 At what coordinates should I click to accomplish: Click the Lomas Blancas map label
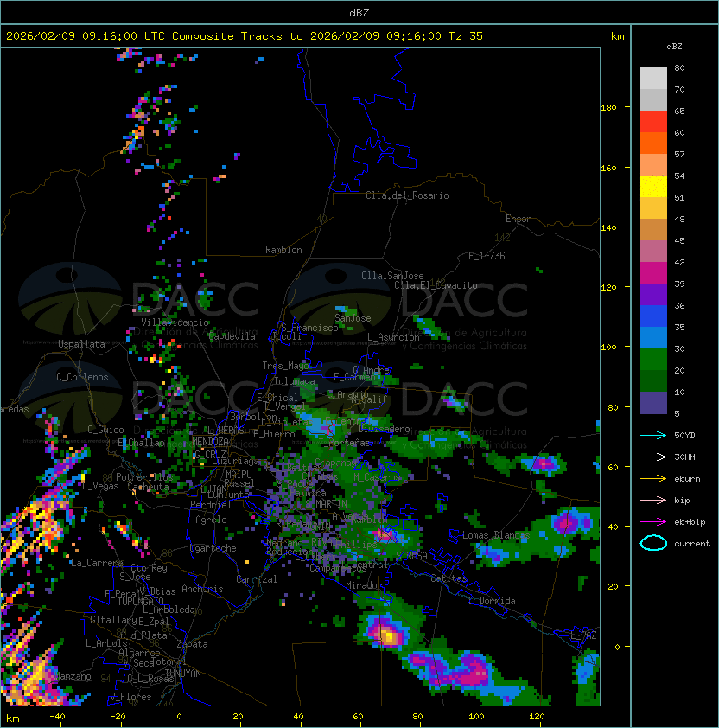coord(495,536)
